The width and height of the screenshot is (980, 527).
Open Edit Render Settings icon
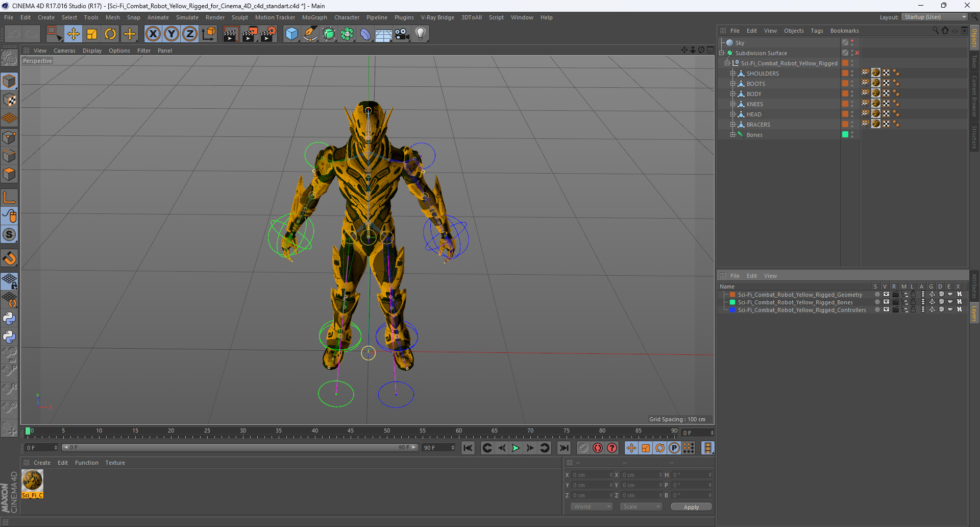[x=268, y=34]
